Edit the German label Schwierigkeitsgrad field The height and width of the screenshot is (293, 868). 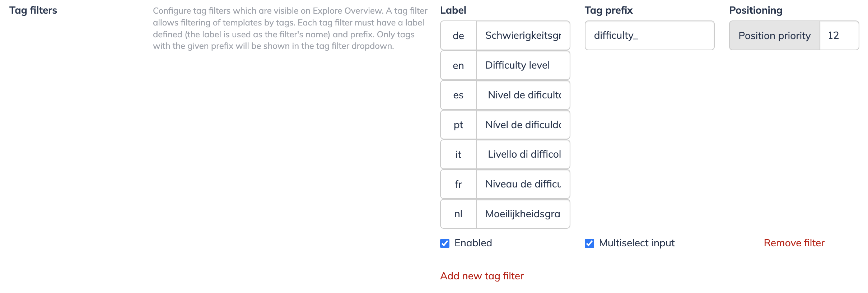(523, 36)
